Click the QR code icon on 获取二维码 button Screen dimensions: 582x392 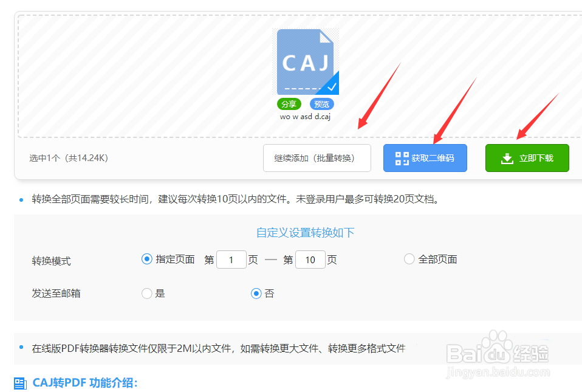click(402, 158)
